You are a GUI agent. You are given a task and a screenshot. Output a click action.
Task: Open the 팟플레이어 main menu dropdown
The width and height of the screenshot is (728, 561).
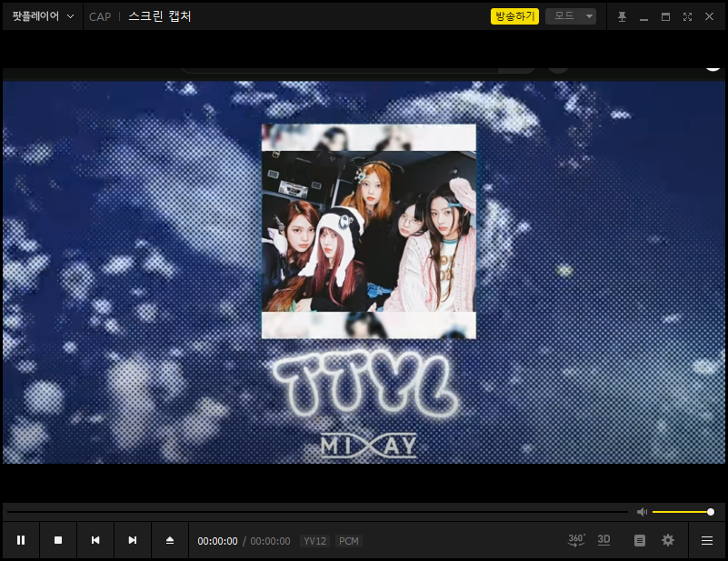click(43, 16)
